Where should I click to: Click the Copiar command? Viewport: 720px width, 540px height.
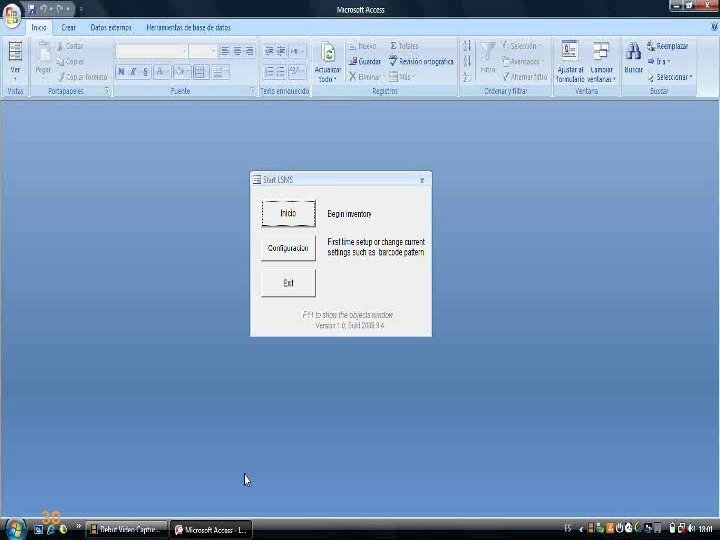(x=70, y=62)
